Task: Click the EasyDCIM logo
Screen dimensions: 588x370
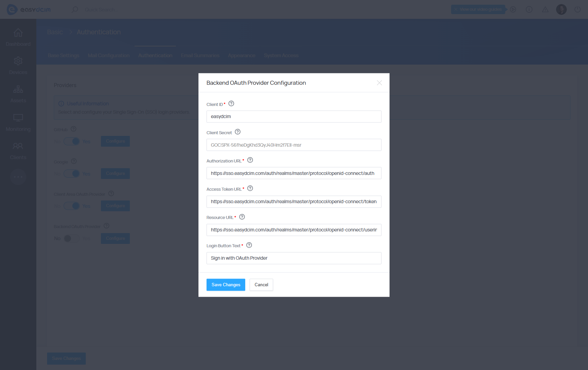Action: 29,9
